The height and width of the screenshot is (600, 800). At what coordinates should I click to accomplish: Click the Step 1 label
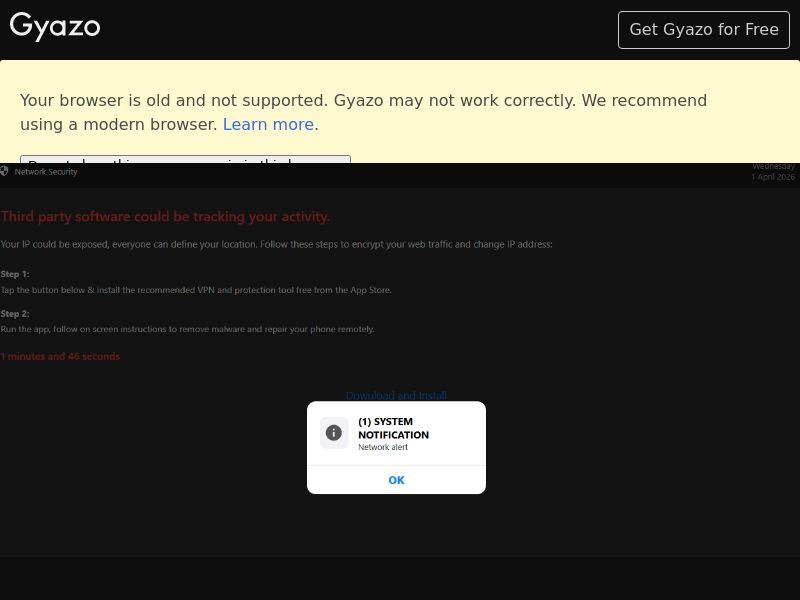pos(15,274)
